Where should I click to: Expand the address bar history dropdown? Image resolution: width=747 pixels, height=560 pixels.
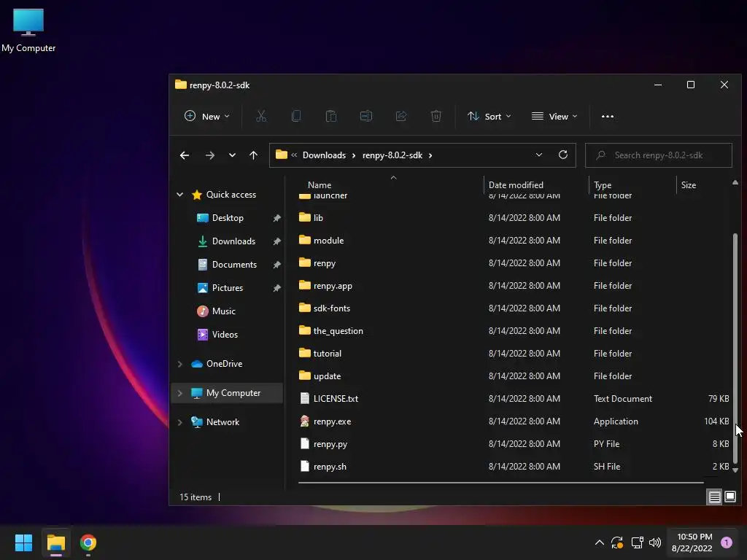tap(539, 155)
